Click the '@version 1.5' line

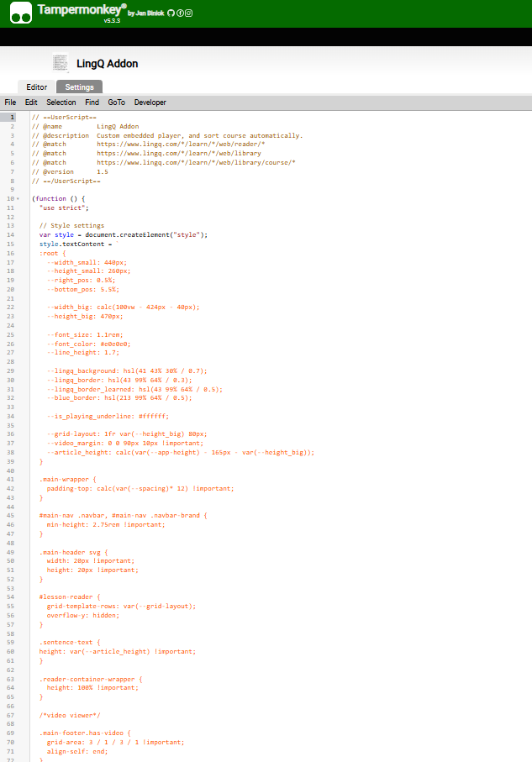point(70,172)
